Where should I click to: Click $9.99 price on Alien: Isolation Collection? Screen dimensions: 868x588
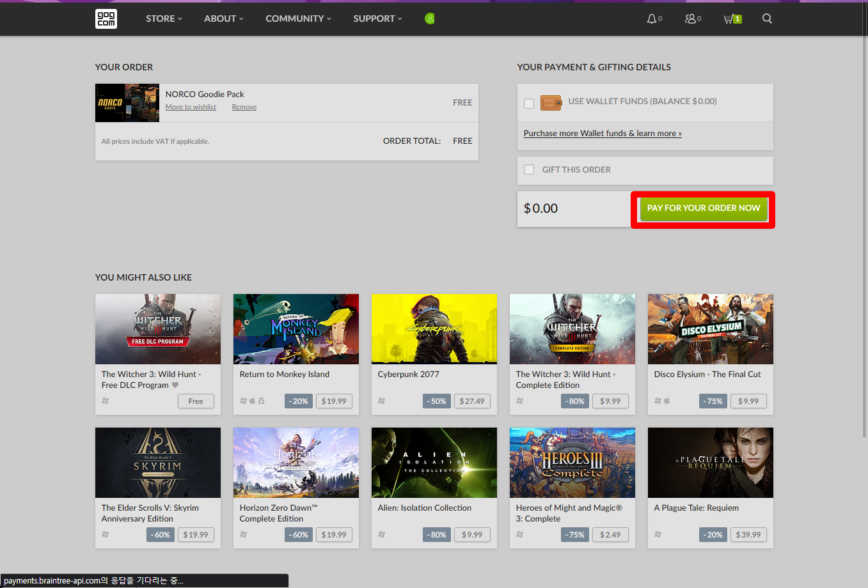click(472, 535)
